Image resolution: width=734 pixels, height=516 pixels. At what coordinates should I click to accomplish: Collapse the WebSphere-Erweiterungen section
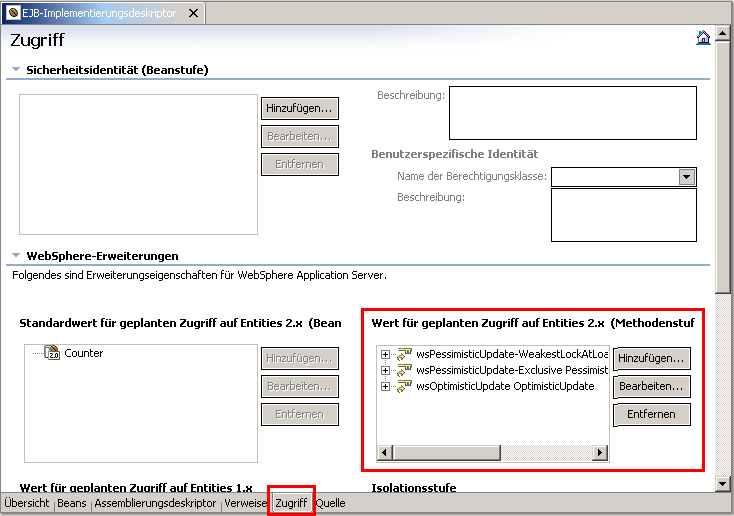tap(16, 256)
